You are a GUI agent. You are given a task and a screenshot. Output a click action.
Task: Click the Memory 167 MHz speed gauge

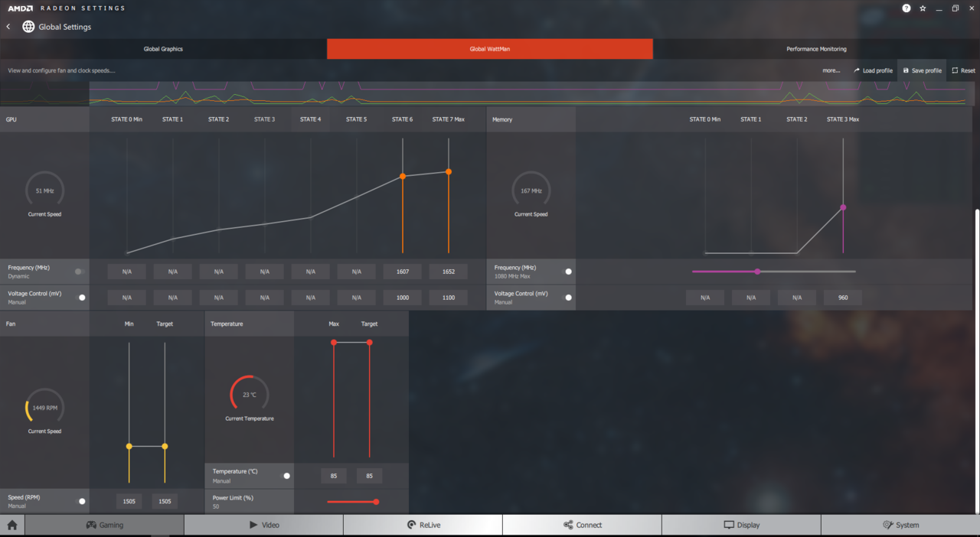pyautogui.click(x=531, y=190)
